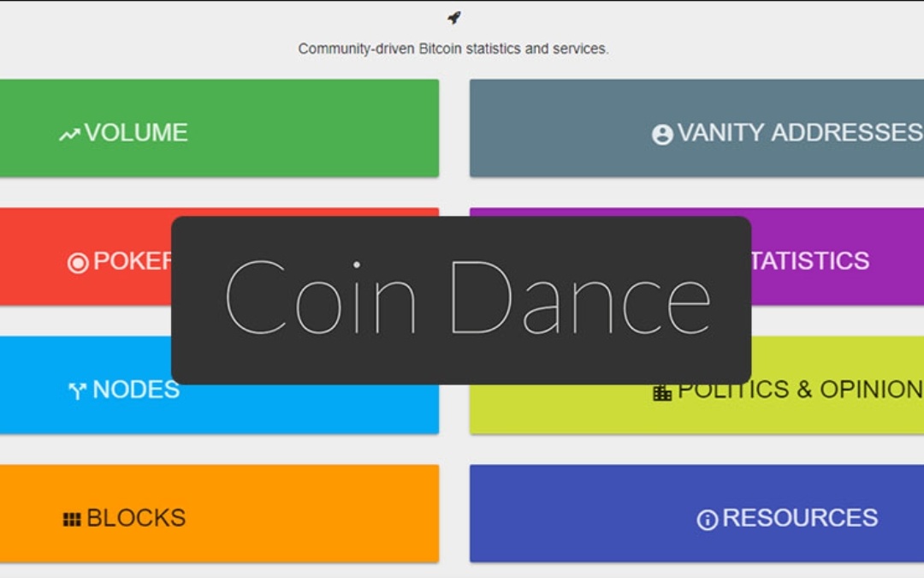The width and height of the screenshot is (924, 578).
Task: Click the 'Community-driven Bitcoin statistics and services.' text
Action: click(x=453, y=48)
